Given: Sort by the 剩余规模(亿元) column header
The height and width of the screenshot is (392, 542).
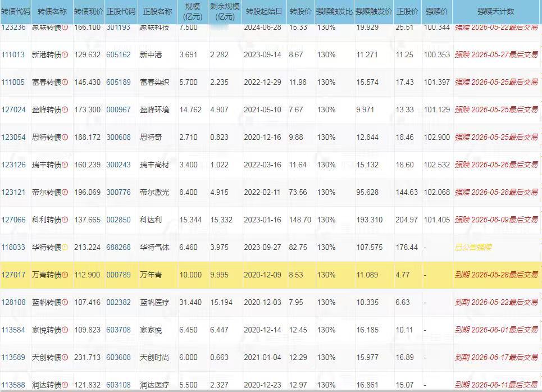Looking at the screenshot, I should click(x=225, y=11).
